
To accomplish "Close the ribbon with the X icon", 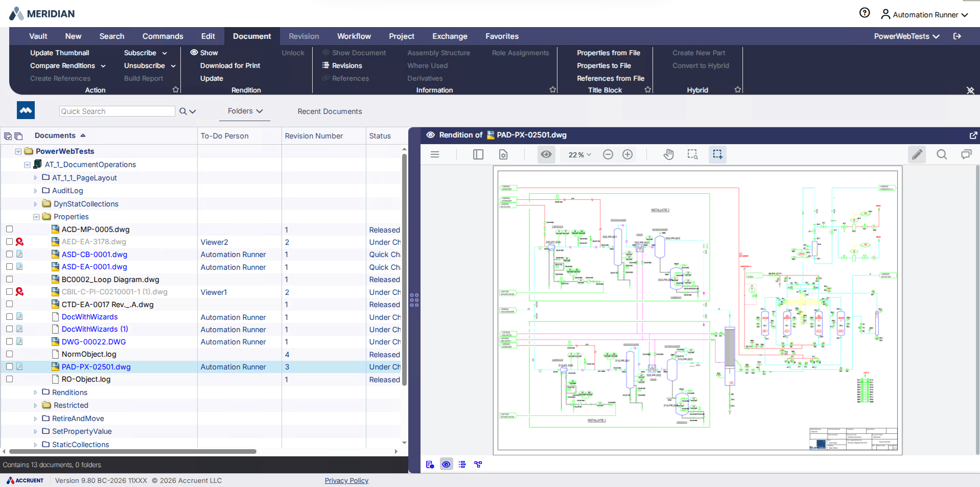I will coord(970,90).
